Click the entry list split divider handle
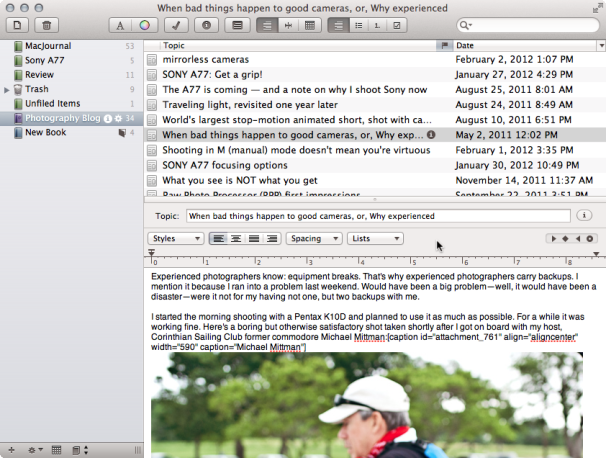The height and width of the screenshot is (458, 606). pyautogui.click(x=374, y=199)
